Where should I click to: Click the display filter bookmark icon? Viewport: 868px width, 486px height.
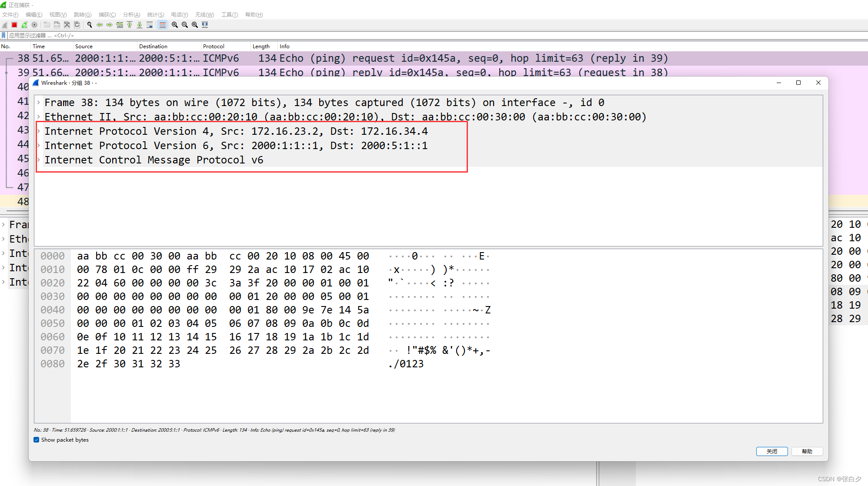pyautogui.click(x=4, y=35)
